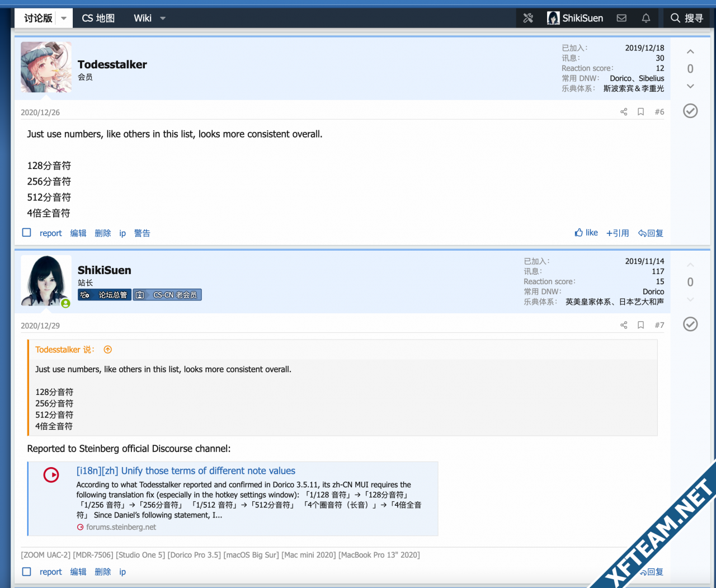Viewport: 716px width, 588px height.
Task: Open the 讨论版 forum tab
Action: [x=38, y=18]
